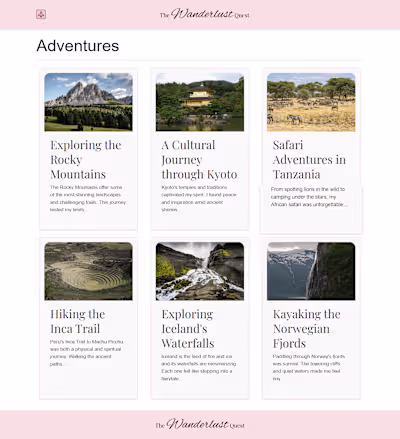This screenshot has height=439, width=400.
Task: Click 'Hiking the Inca Trail' title
Action: (78, 321)
